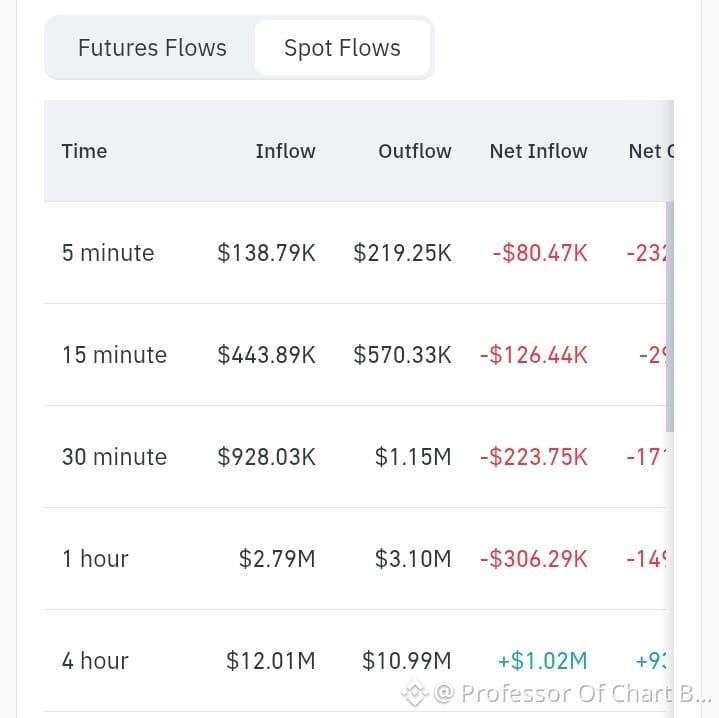Select the Spot Flows tab
This screenshot has height=718, width=719.
pos(343,48)
